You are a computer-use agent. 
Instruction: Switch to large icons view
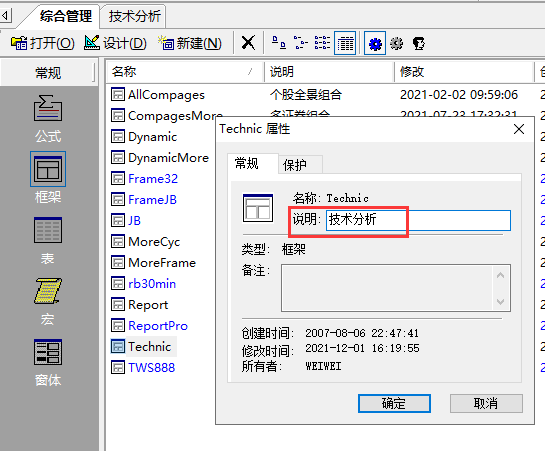[x=279, y=43]
